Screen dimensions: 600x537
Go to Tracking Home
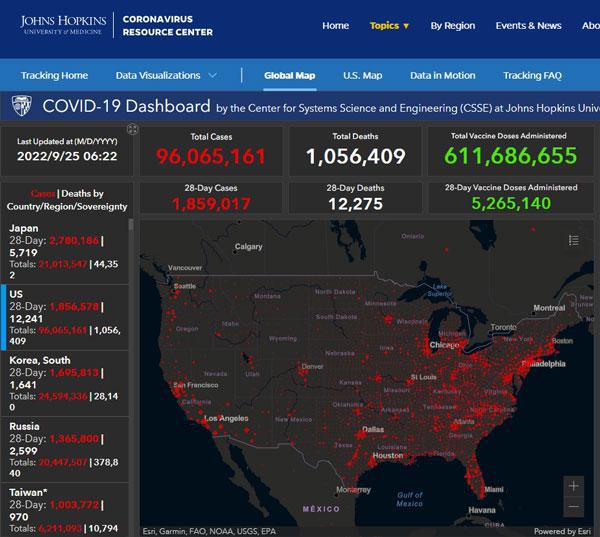click(x=54, y=76)
